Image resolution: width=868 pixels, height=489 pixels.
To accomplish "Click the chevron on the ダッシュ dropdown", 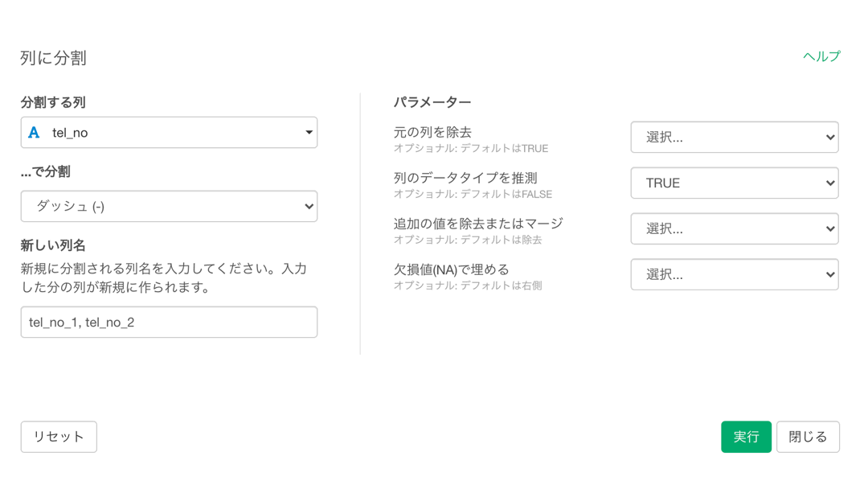I will click(x=309, y=207).
